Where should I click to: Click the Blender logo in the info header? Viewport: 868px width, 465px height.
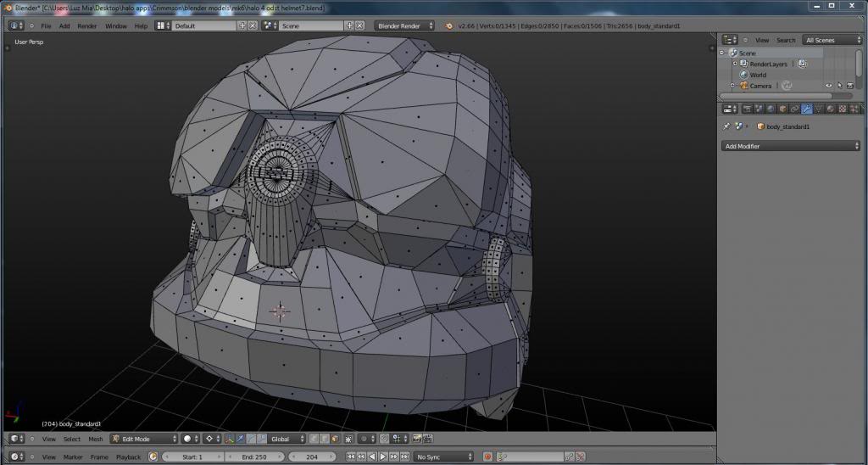449,25
